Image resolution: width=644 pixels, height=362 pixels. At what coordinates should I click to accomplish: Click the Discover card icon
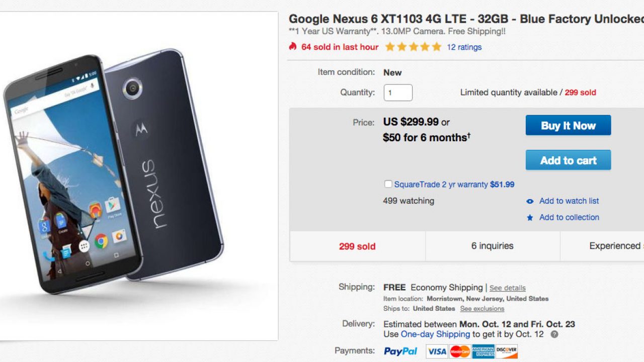click(x=506, y=351)
